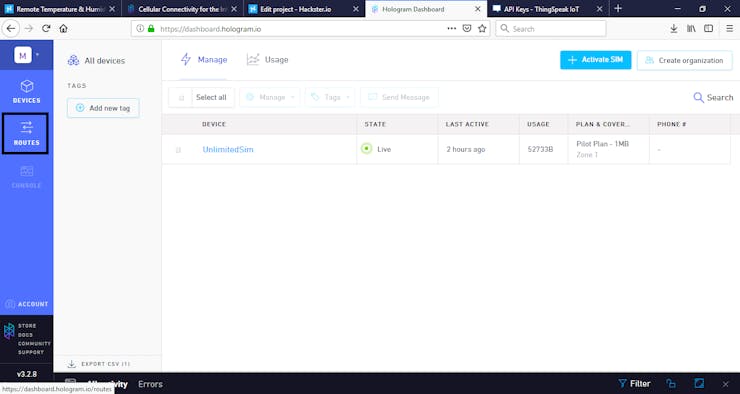Screen dimensions: 740x394
Task: Show site information icon in address bar
Action: coord(140,29)
